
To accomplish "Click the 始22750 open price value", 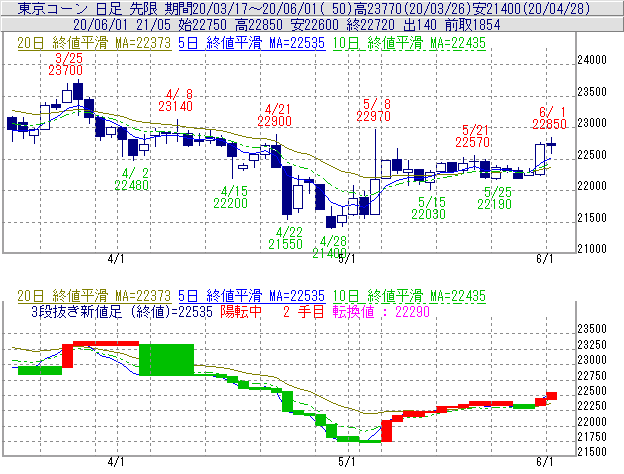I will (x=203, y=25).
